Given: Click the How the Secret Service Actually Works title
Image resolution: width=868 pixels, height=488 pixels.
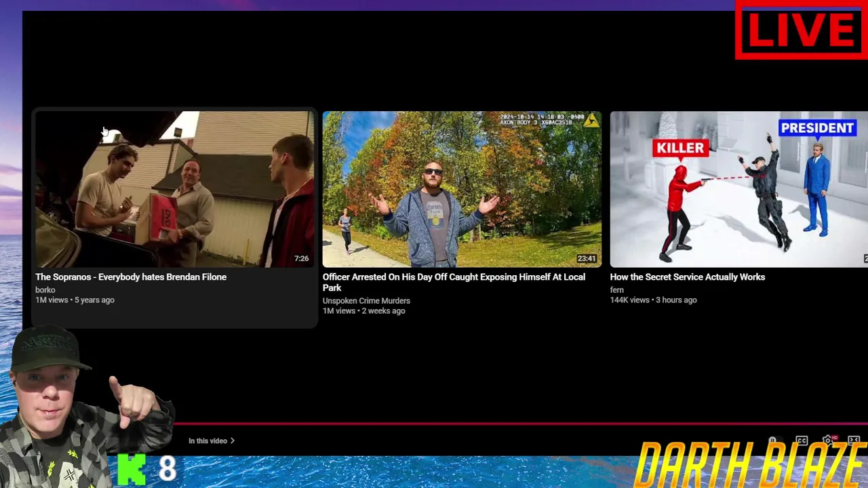Looking at the screenshot, I should pos(688,277).
